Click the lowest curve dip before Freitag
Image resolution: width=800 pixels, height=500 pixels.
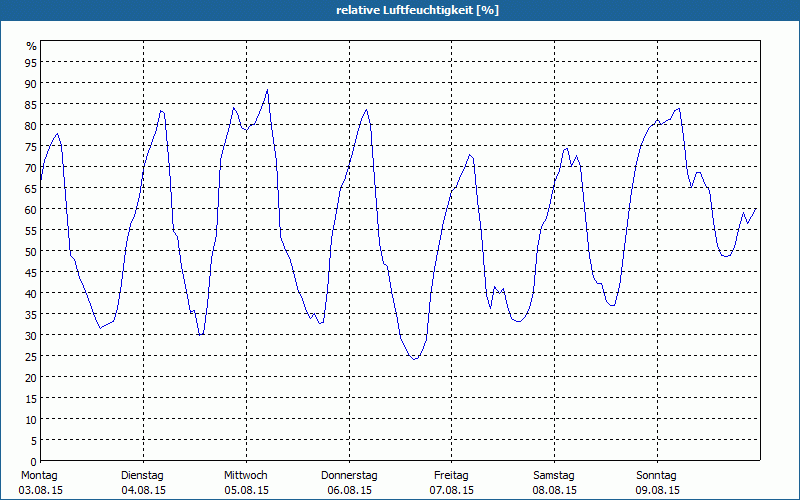[x=415, y=358]
